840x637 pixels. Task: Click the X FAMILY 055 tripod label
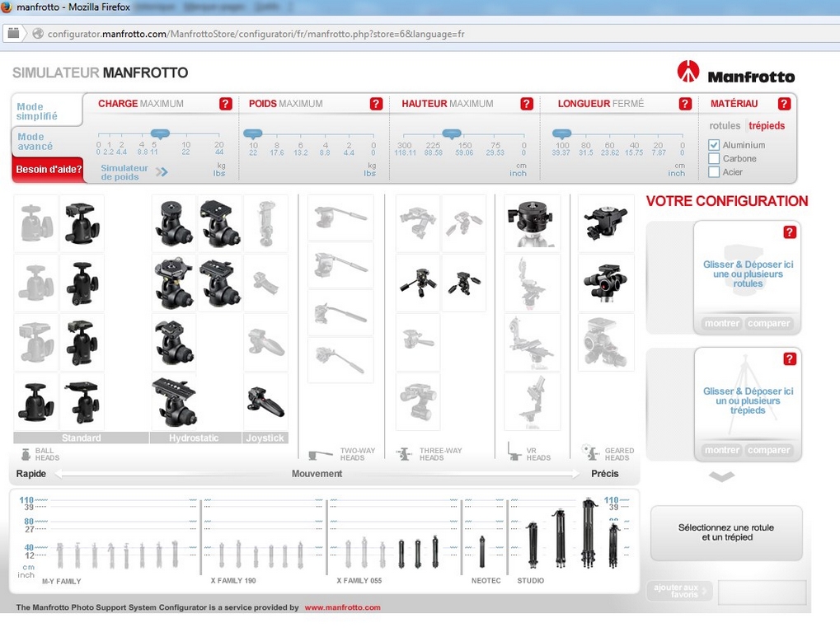359,581
